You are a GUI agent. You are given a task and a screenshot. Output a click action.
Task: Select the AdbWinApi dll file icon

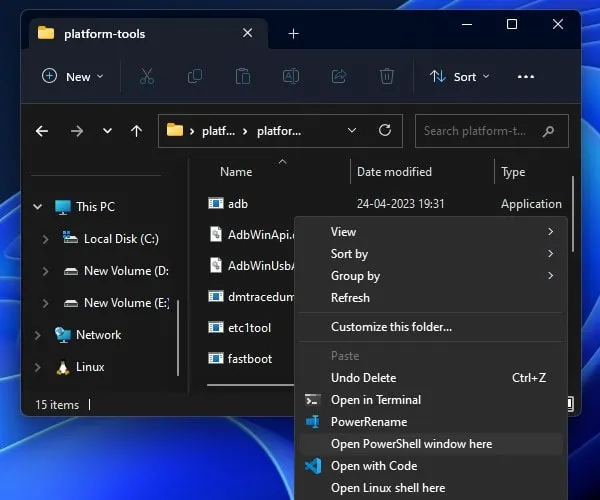pos(216,234)
